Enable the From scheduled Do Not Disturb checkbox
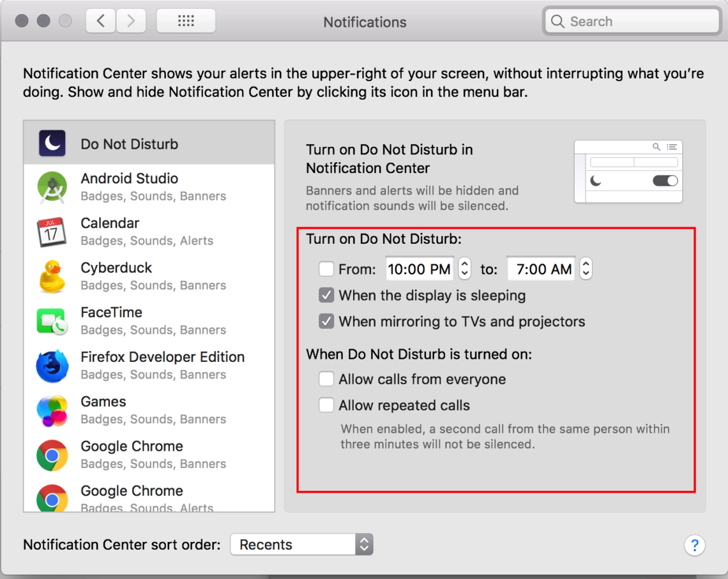 coord(326,269)
